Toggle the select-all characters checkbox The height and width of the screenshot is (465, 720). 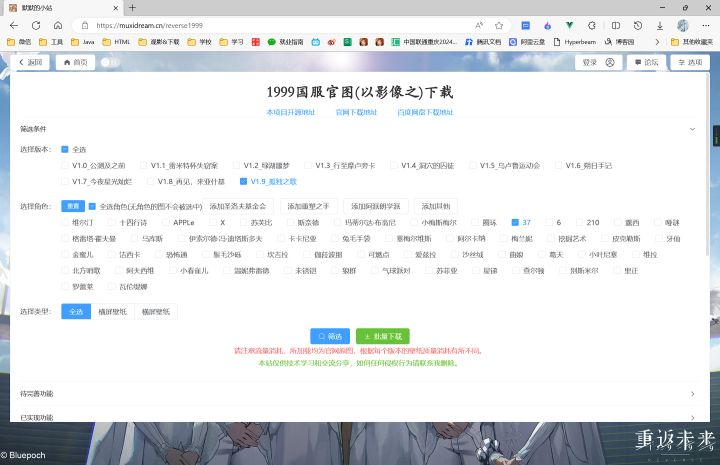point(92,207)
